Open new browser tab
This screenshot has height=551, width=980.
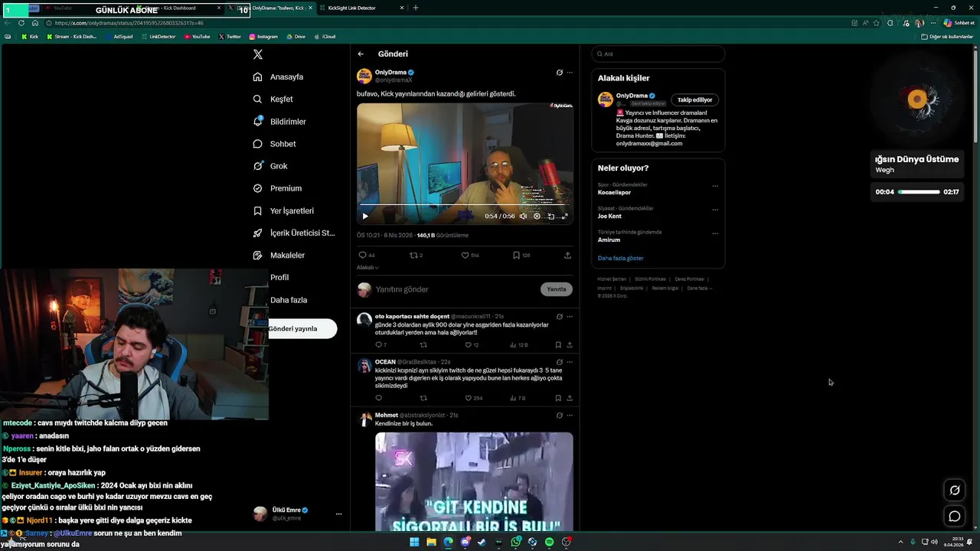tap(416, 8)
